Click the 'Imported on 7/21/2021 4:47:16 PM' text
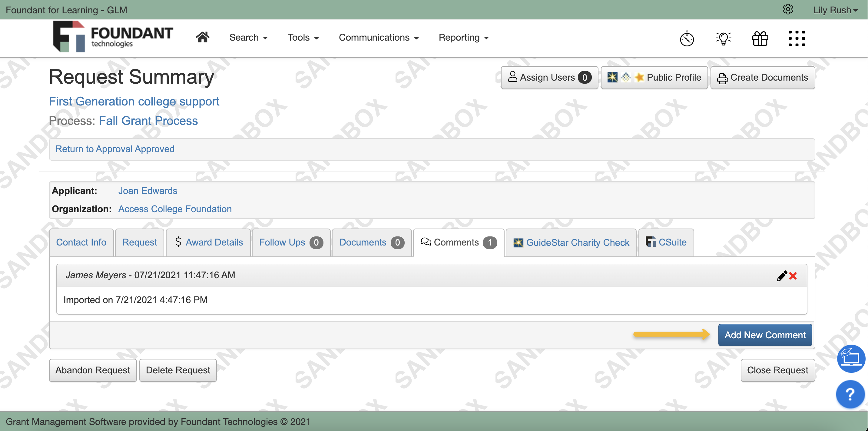 point(135,299)
